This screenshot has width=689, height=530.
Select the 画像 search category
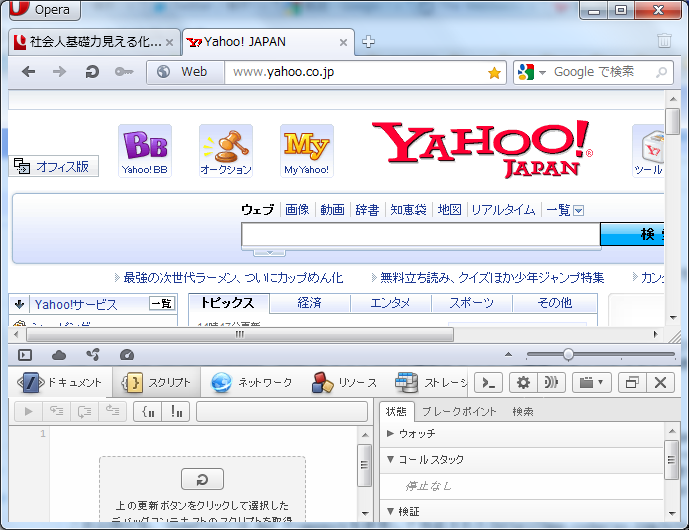tap(297, 210)
